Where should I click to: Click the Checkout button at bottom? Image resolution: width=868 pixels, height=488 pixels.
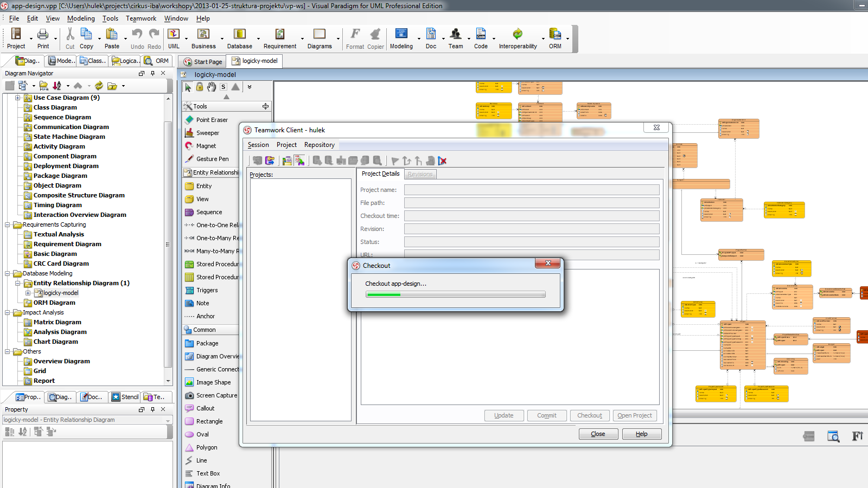click(590, 415)
